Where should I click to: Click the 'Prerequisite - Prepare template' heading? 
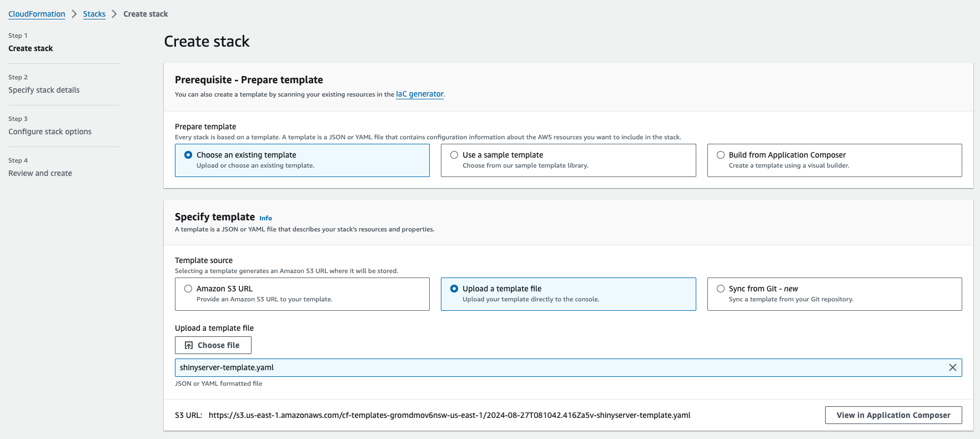[x=249, y=80]
